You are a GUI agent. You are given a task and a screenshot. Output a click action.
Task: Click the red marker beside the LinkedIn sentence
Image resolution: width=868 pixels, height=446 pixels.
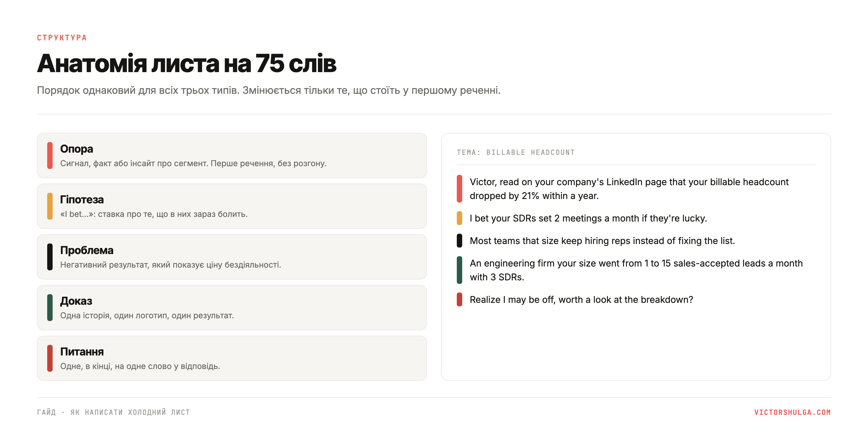pyautogui.click(x=459, y=189)
